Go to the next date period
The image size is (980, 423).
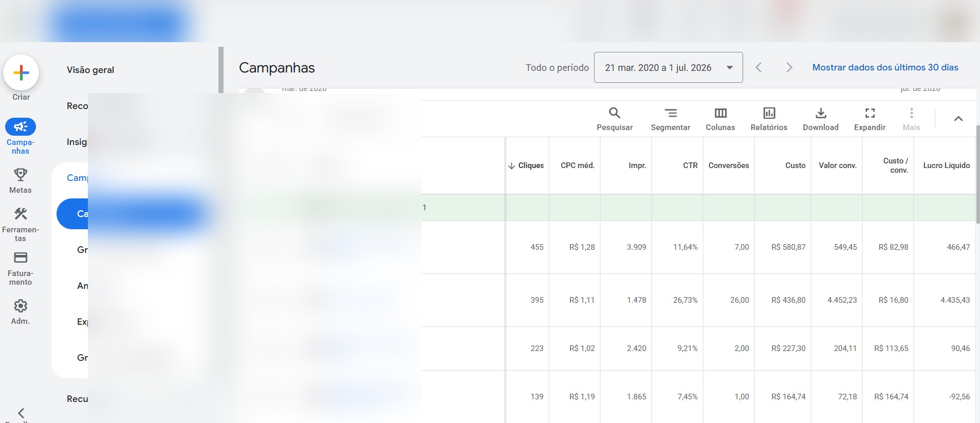click(789, 67)
